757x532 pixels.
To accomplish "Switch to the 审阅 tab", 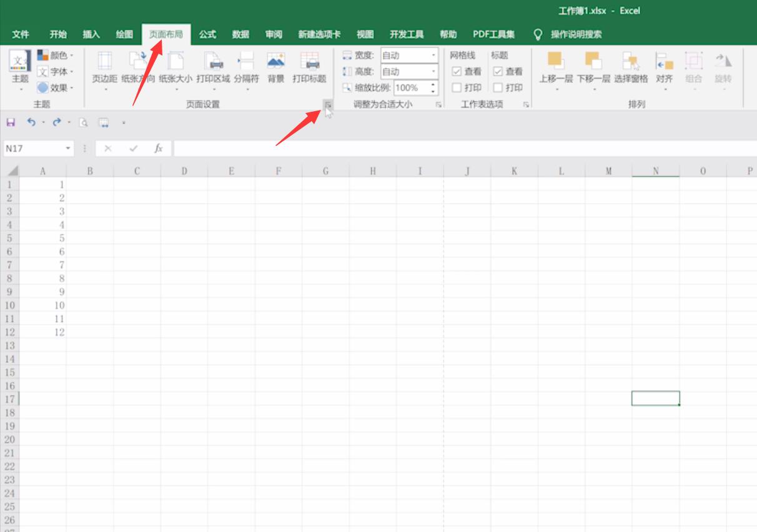I will point(274,34).
